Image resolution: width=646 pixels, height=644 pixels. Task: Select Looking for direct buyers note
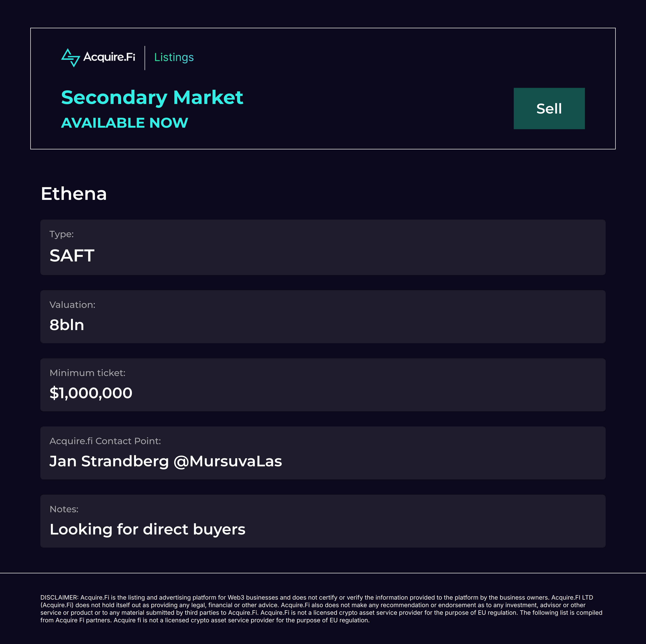(x=148, y=529)
